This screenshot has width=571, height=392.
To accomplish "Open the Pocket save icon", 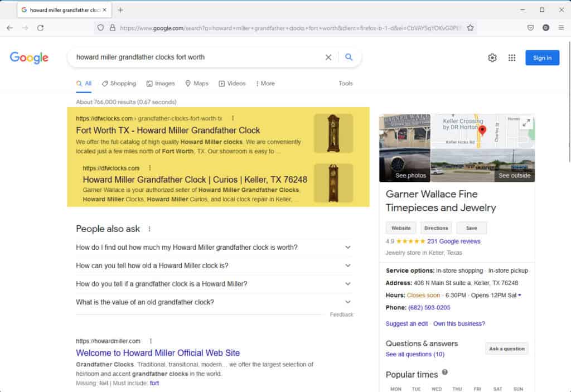I will [531, 28].
